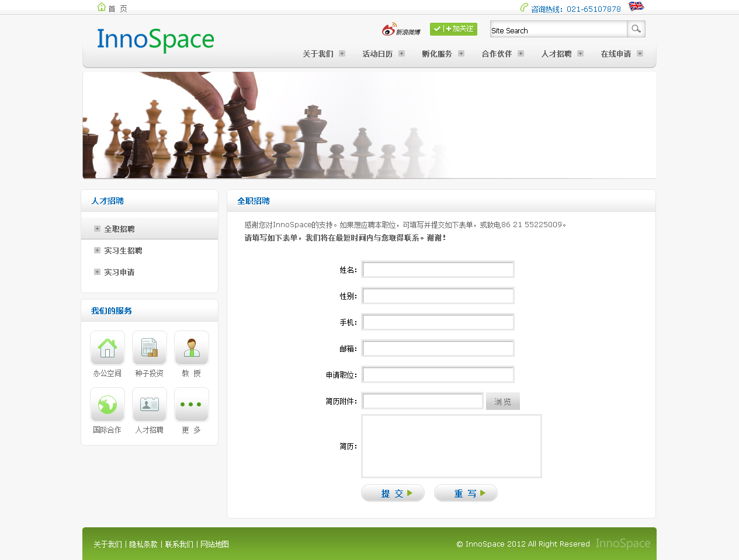Focus the 姓名 name input field
This screenshot has height=560, width=739.
438,270
